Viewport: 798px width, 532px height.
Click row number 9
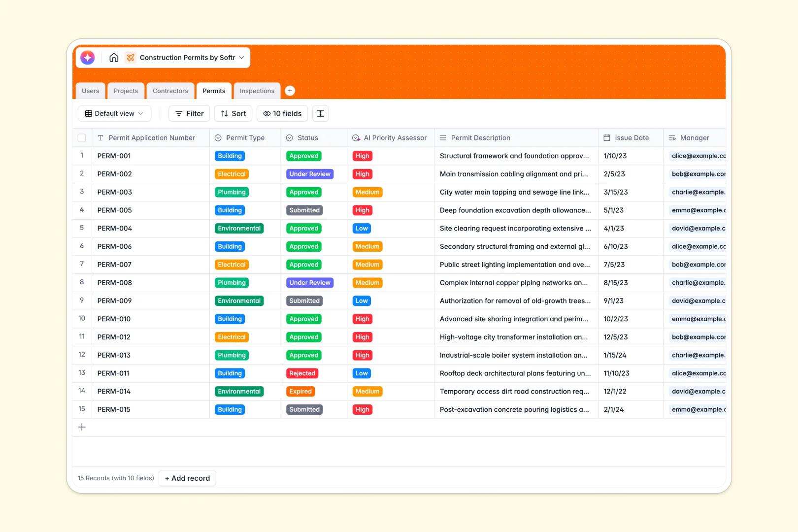coord(82,300)
